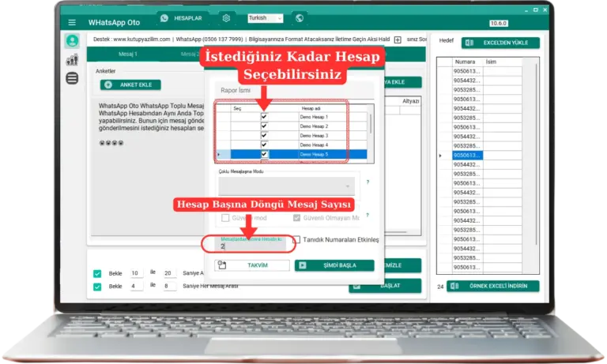Switch to the Mesaj 1 tab
The height and width of the screenshot is (364, 607).
pyautogui.click(x=128, y=54)
